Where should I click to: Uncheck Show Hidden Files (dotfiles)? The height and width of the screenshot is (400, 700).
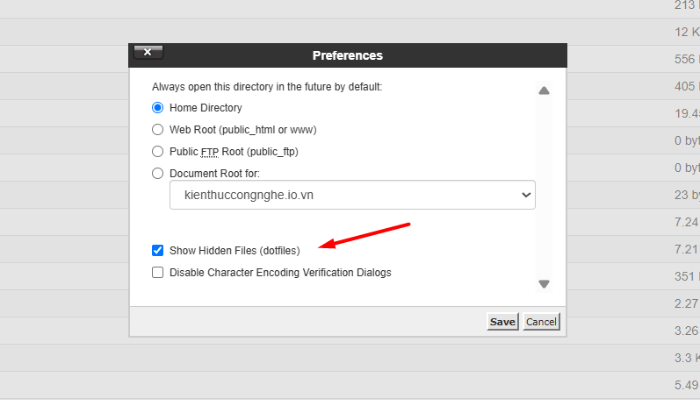(x=158, y=250)
